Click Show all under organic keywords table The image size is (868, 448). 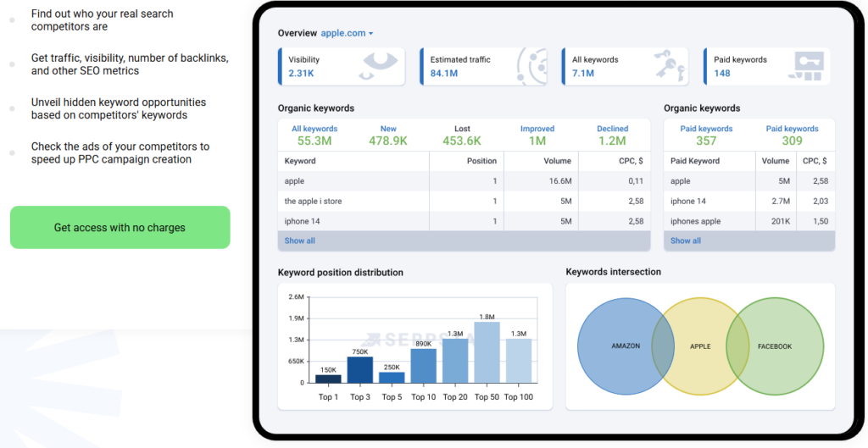point(299,241)
